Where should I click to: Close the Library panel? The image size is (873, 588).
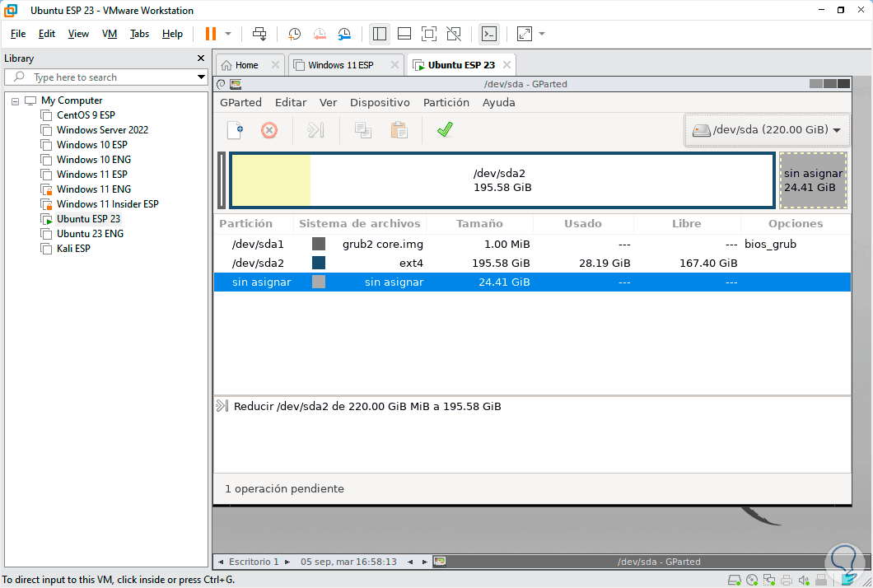(201, 58)
